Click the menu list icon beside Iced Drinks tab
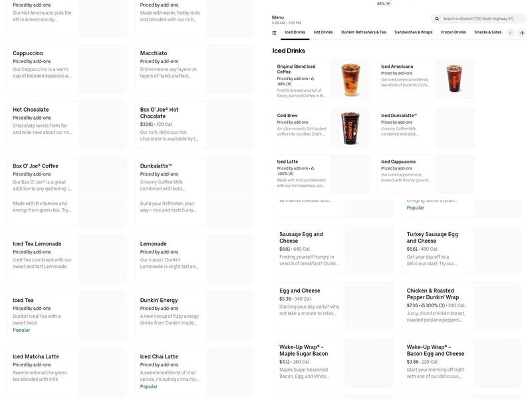 pyautogui.click(x=274, y=33)
